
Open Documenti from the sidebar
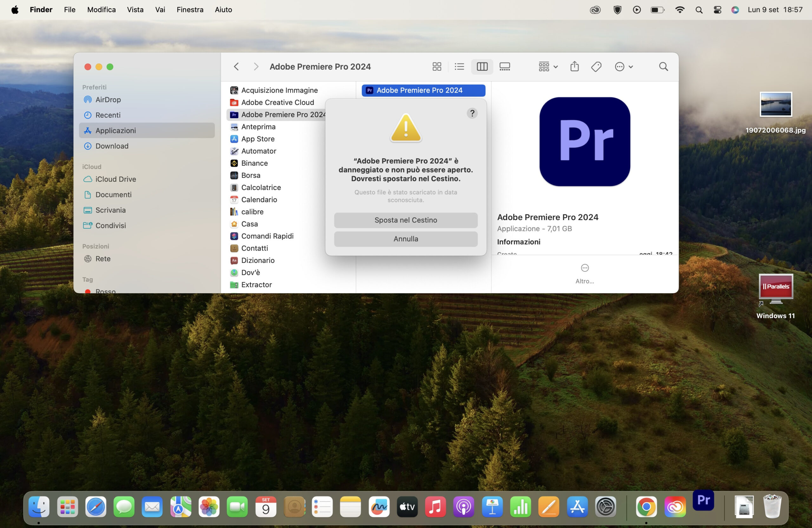click(147, 194)
